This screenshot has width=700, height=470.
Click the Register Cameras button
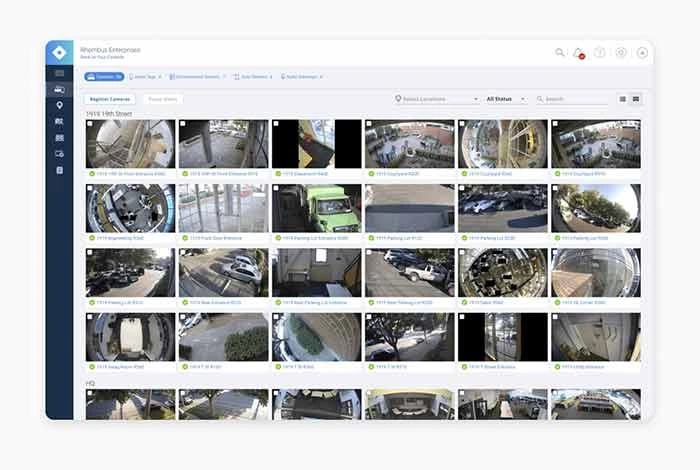click(110, 99)
